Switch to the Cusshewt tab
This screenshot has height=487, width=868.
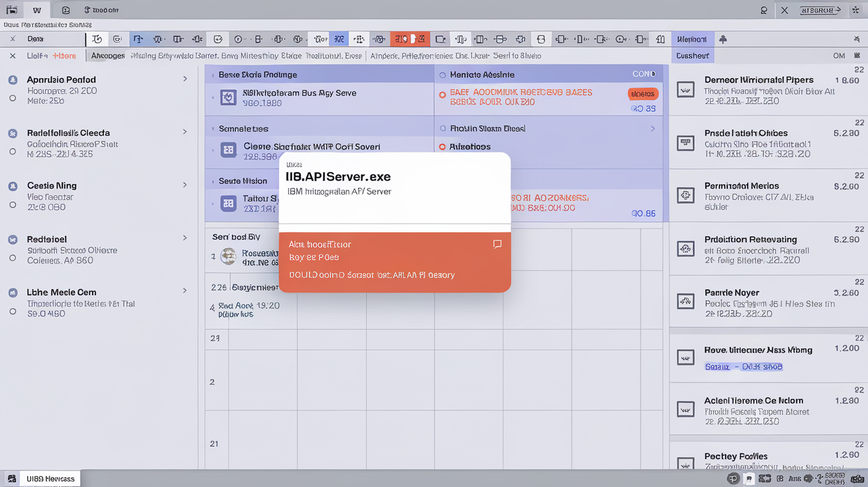pyautogui.click(x=692, y=56)
